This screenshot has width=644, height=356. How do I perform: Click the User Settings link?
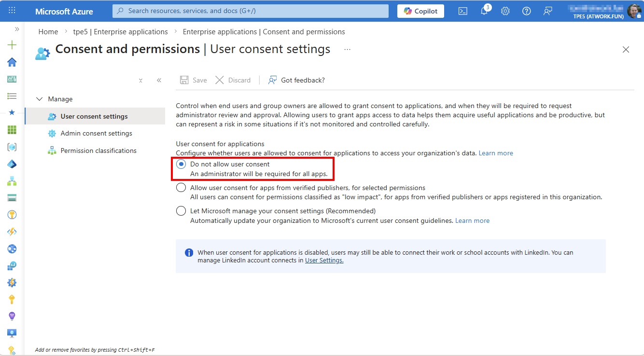click(x=324, y=260)
